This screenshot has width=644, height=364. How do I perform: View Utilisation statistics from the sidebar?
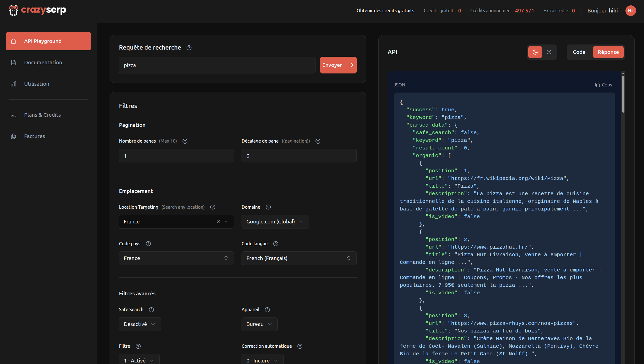coord(37,84)
